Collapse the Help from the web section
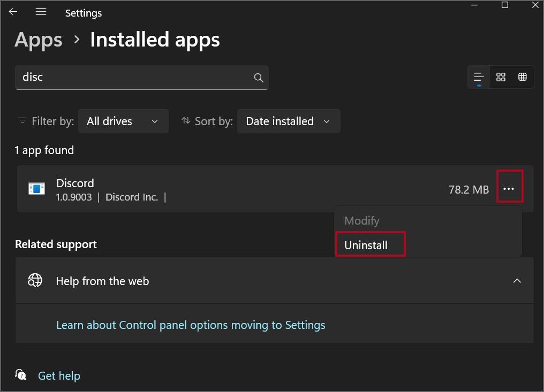Screen dimensions: 544x392 [517, 281]
